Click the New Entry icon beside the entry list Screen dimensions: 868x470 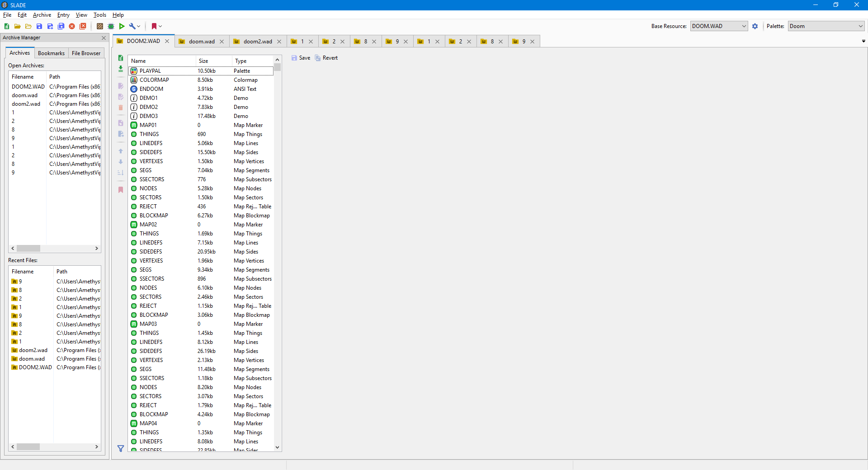(x=121, y=58)
